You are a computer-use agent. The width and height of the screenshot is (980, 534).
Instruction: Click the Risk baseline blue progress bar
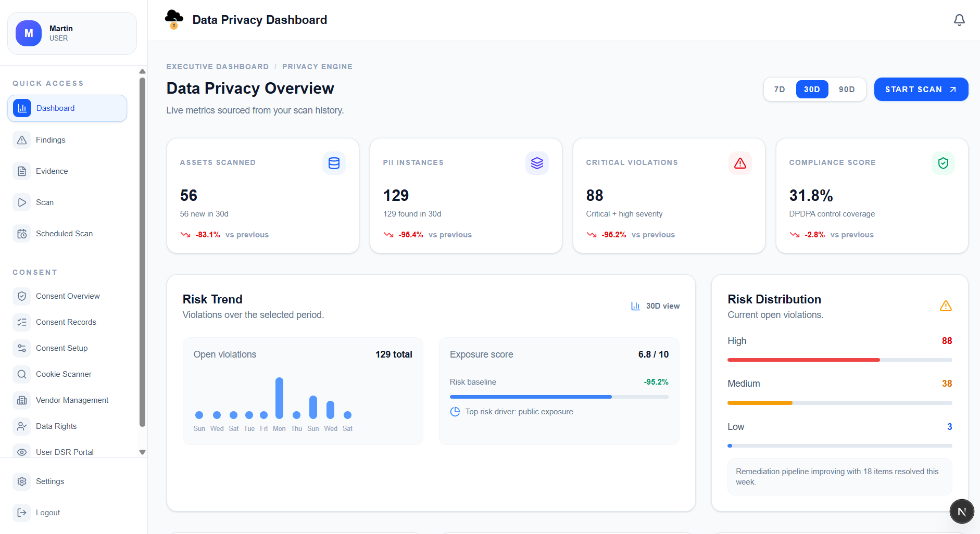[x=531, y=397]
